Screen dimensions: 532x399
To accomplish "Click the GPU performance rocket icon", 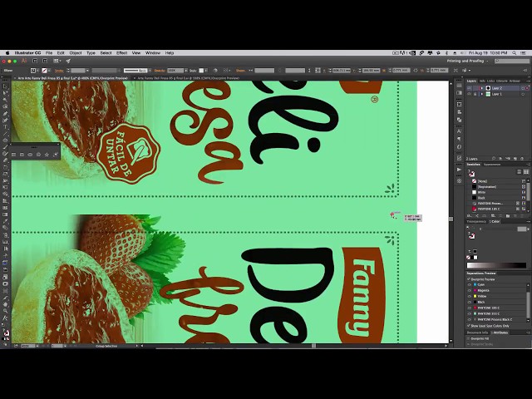I will click(68, 61).
